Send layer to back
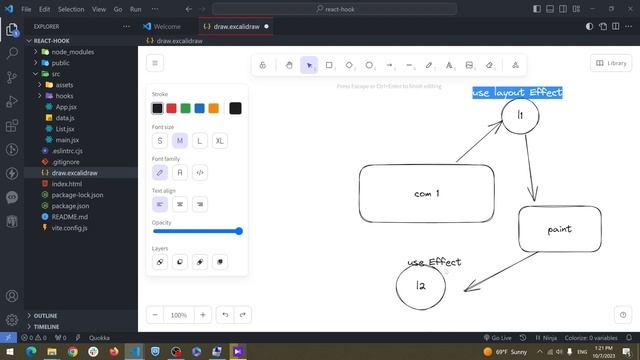Viewport: 640px width, 360px height. click(x=160, y=262)
